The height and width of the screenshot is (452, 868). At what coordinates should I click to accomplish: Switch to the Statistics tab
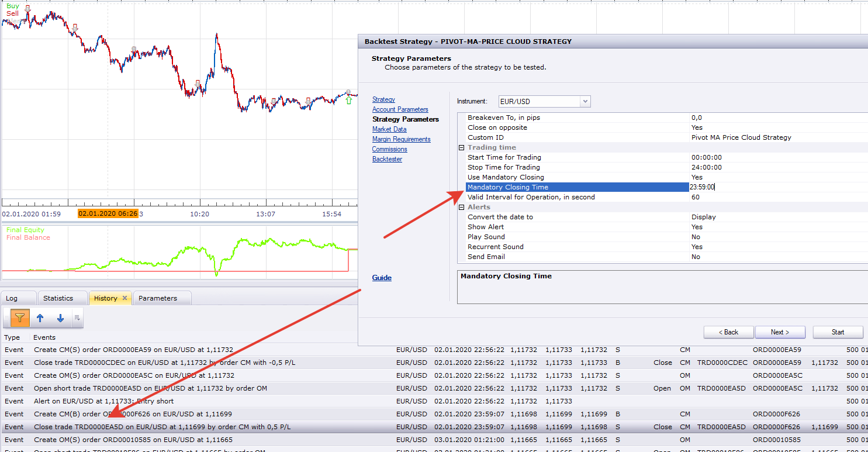58,298
